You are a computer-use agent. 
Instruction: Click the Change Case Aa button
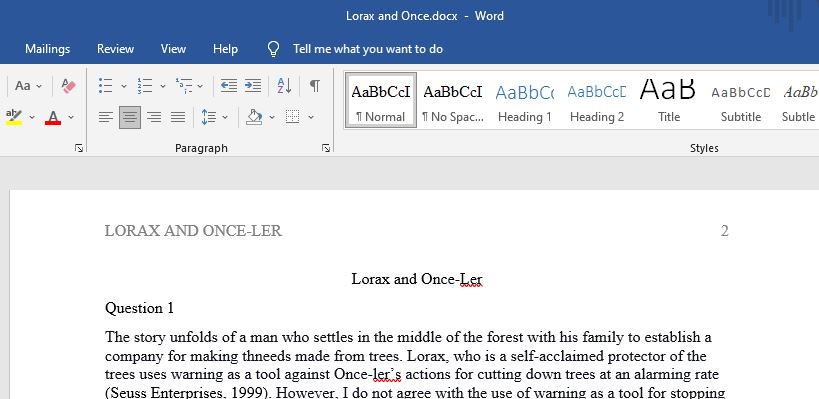point(23,86)
